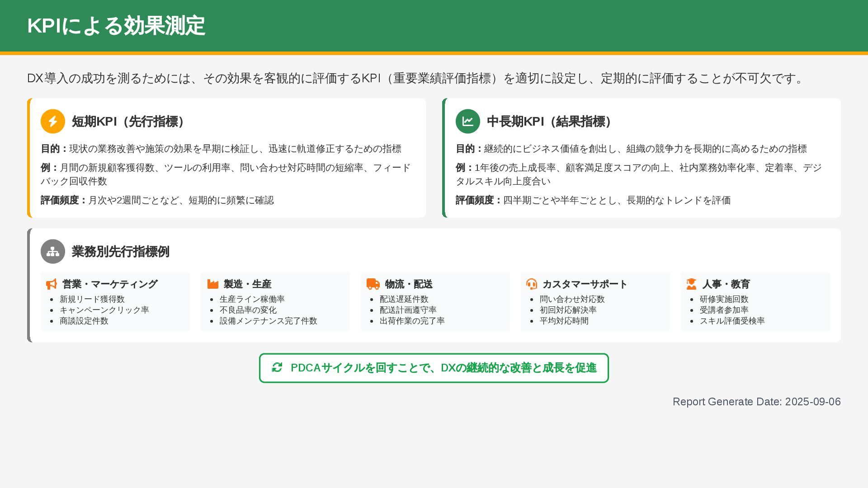Screen dimensions: 868x488
Task: Click the 配送遅延件数 list item
Action: click(404, 299)
